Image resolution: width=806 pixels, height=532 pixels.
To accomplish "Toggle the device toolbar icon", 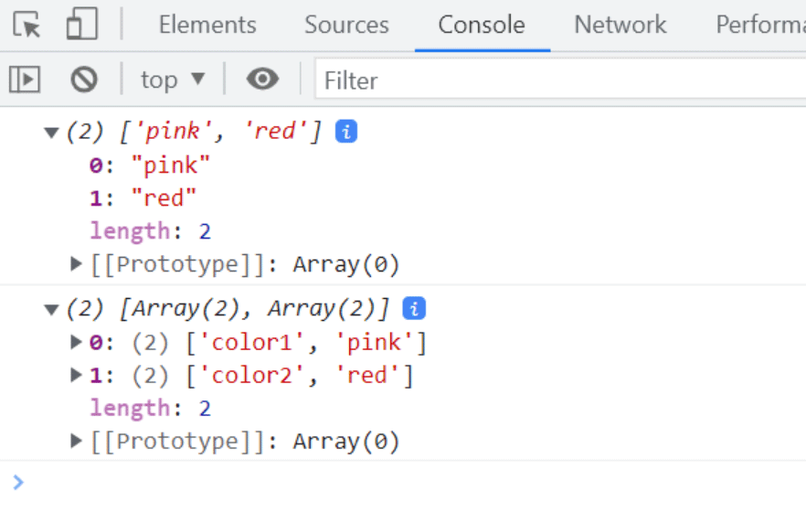I will [81, 25].
